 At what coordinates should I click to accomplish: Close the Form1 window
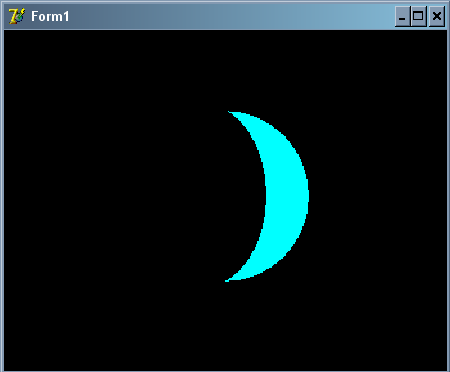[437, 16]
